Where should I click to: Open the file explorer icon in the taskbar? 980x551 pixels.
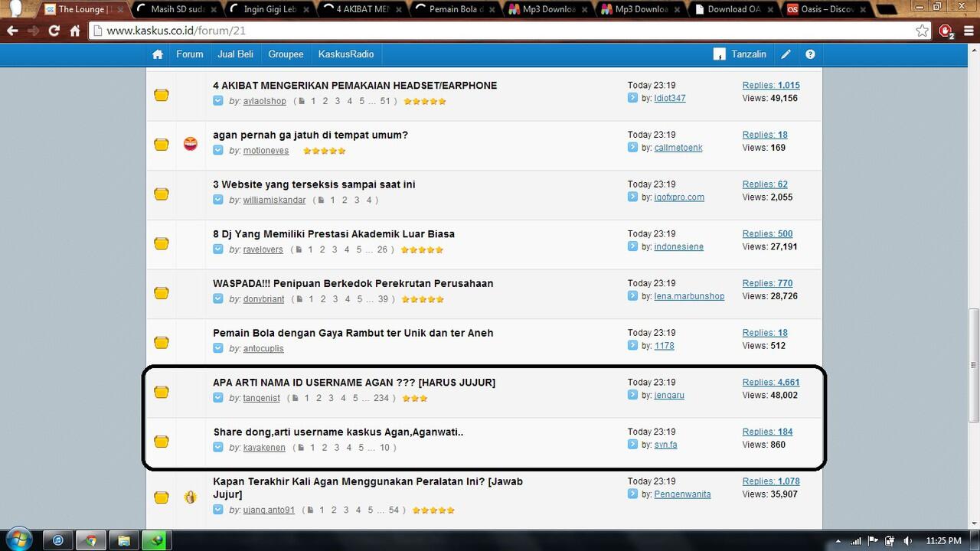124,540
